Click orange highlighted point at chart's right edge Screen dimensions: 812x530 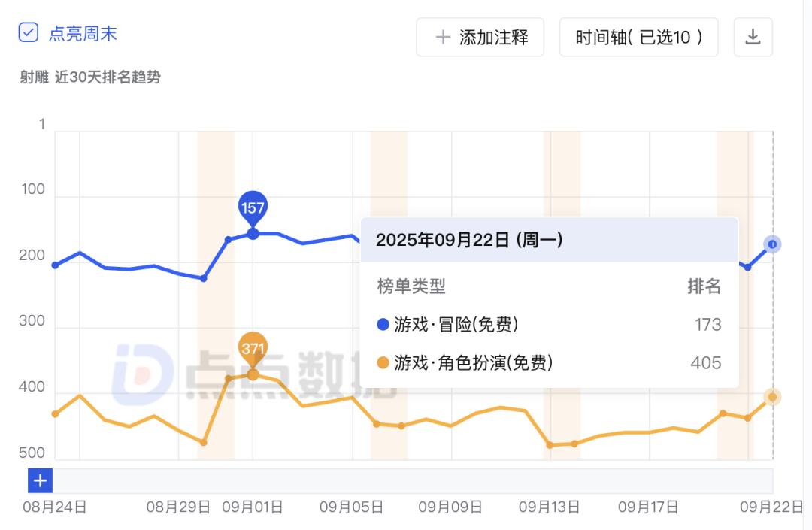[772, 397]
